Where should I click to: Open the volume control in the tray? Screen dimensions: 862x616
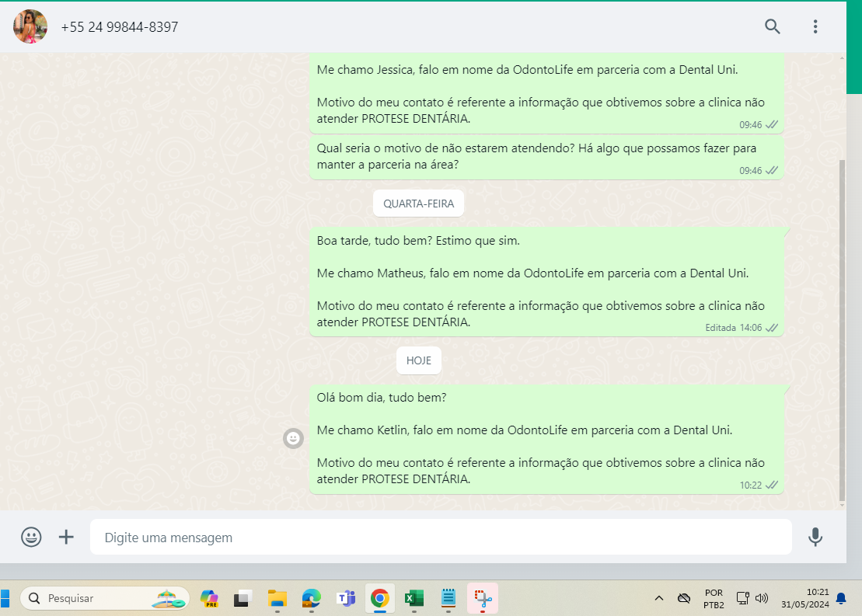click(x=762, y=598)
